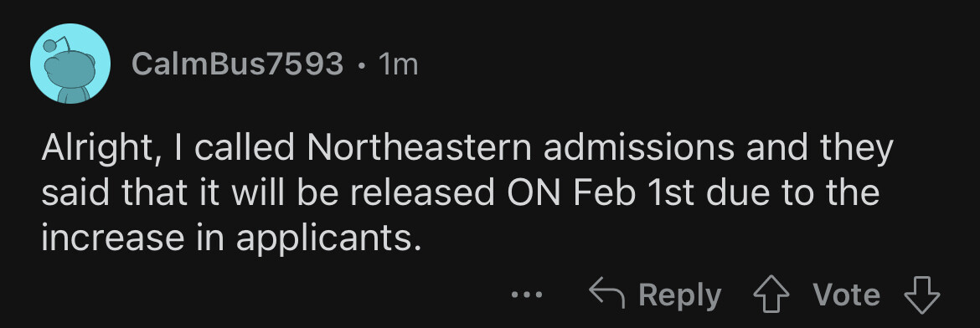Image resolution: width=980 pixels, height=328 pixels.
Task: Downvote the comment using the down arrow
Action: click(922, 295)
